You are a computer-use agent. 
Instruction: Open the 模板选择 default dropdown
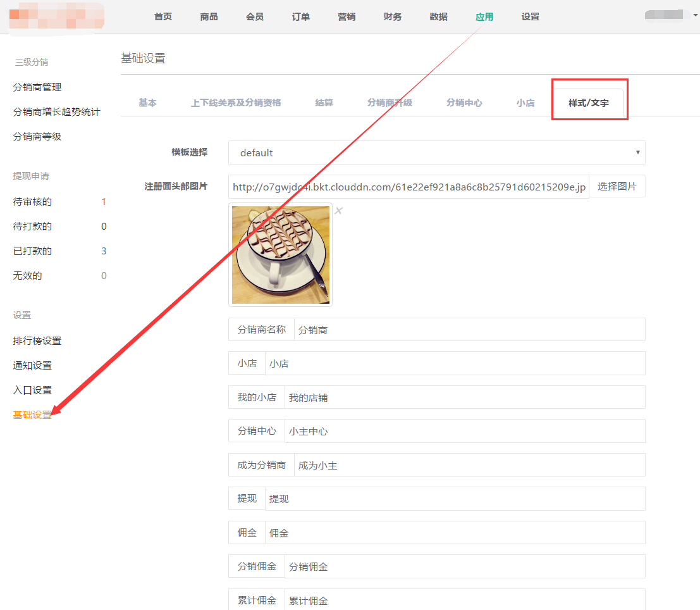[x=436, y=152]
